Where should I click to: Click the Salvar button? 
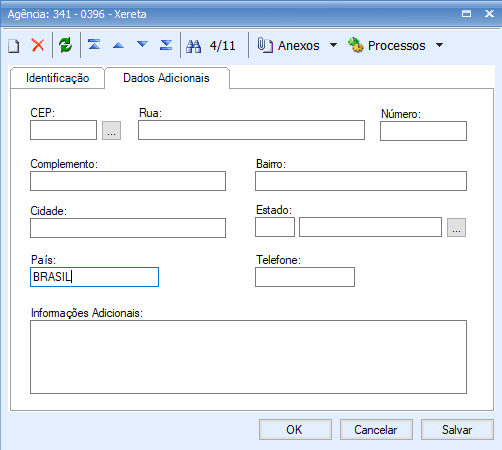457,430
